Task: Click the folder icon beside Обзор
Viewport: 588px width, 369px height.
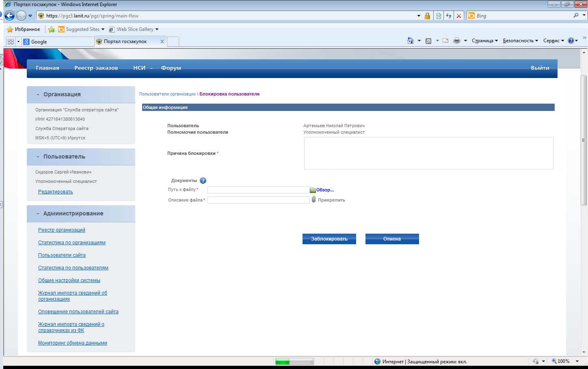Action: coord(313,190)
